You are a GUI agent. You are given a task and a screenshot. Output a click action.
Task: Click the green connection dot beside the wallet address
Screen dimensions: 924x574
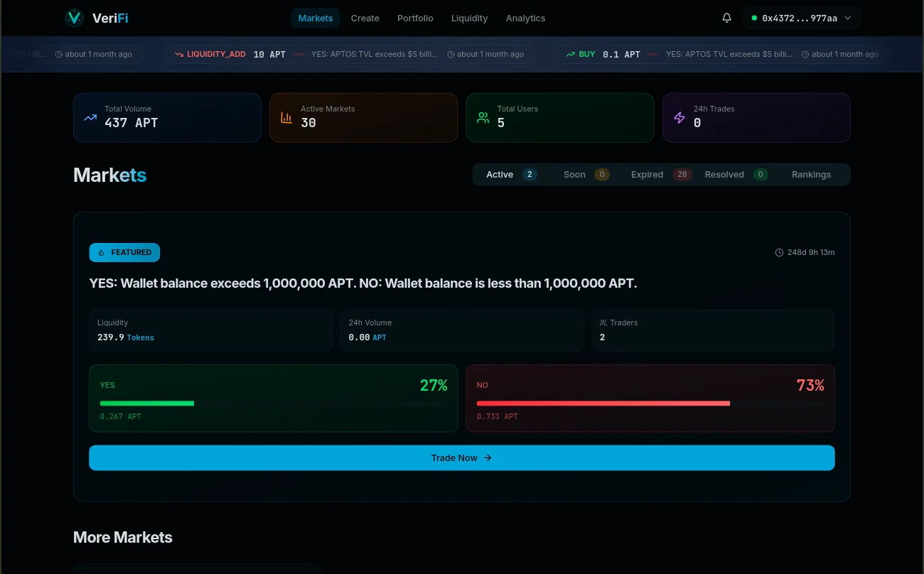pos(753,17)
